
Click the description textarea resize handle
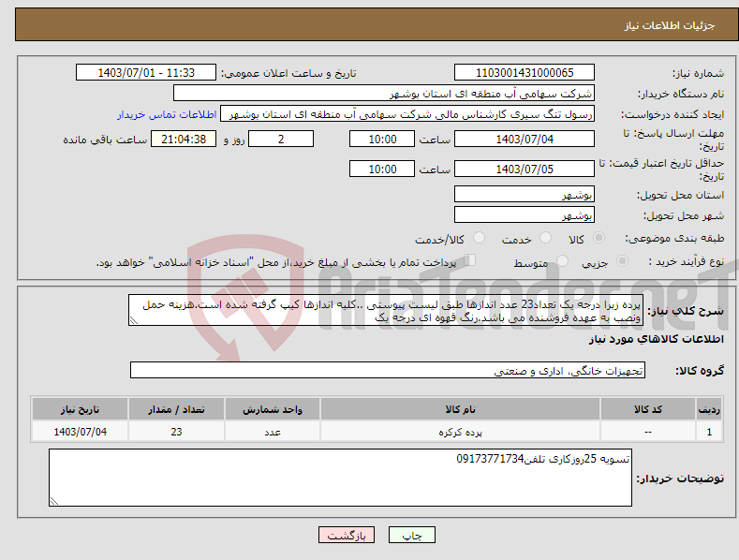point(134,320)
